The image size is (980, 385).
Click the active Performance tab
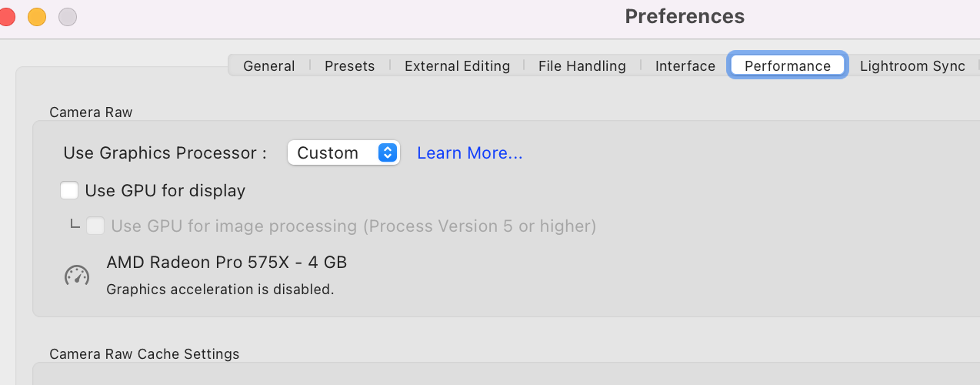pyautogui.click(x=787, y=65)
